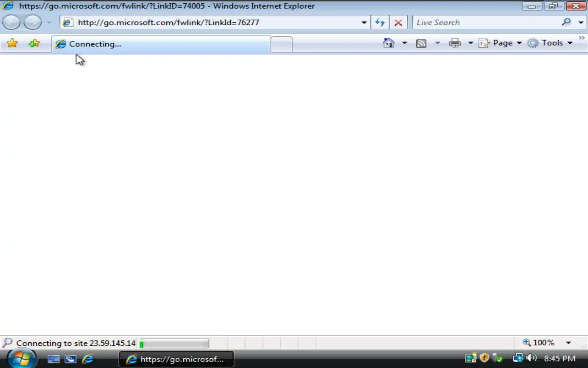Open a new blank tab
This screenshot has width=588, height=368.
[x=281, y=44]
